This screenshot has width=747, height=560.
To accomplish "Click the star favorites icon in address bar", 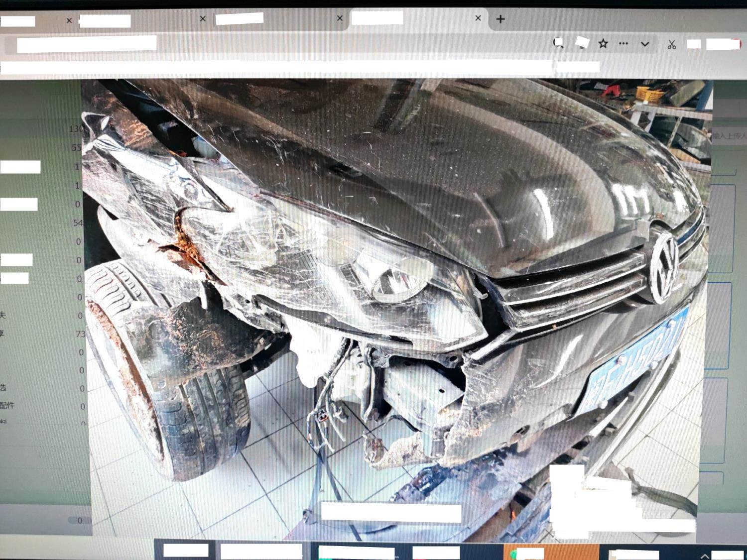I will [x=603, y=44].
